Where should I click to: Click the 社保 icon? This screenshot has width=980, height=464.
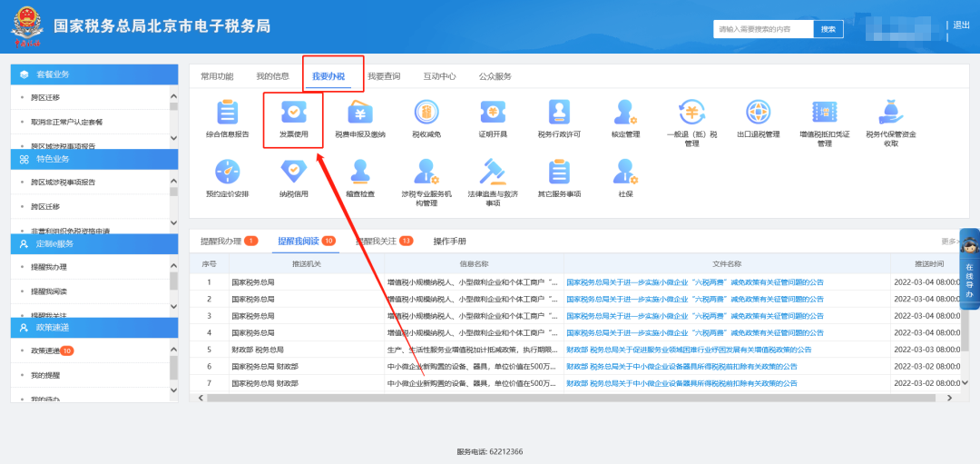(625, 173)
